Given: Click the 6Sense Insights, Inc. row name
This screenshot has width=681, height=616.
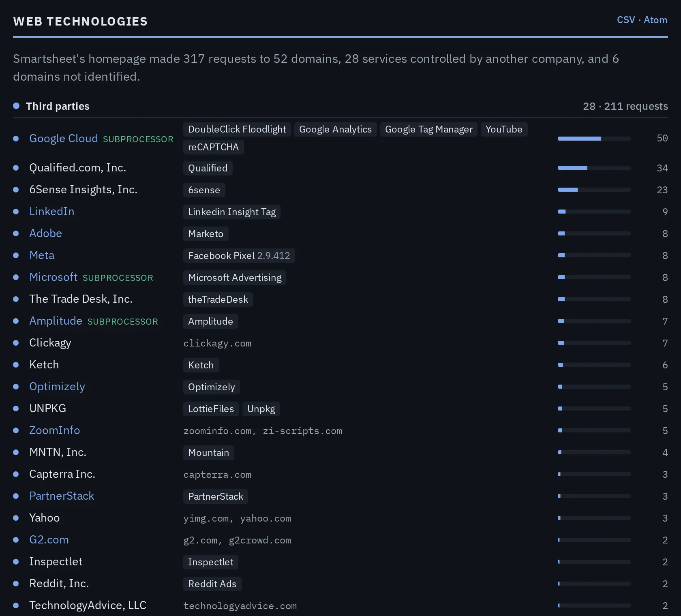Looking at the screenshot, I should [x=84, y=190].
